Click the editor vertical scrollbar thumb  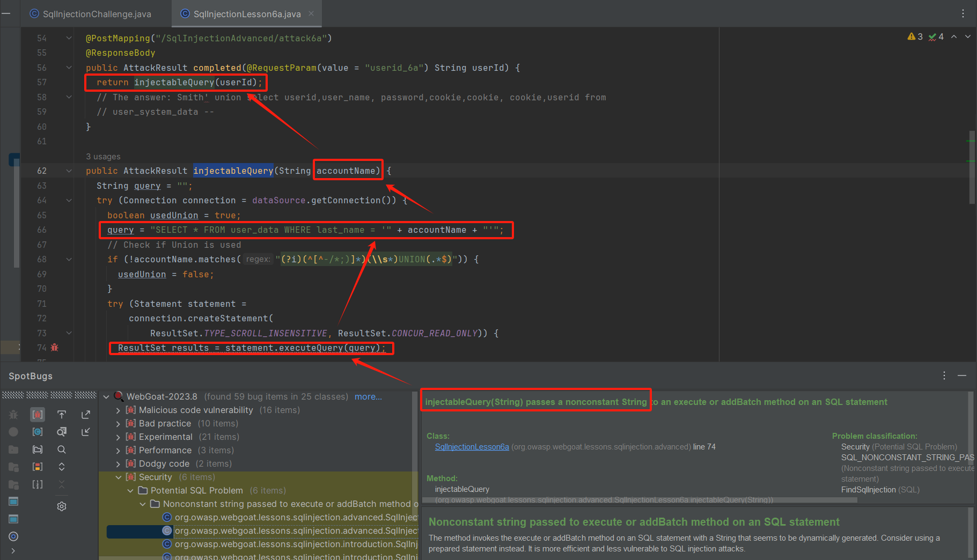pyautogui.click(x=972, y=167)
